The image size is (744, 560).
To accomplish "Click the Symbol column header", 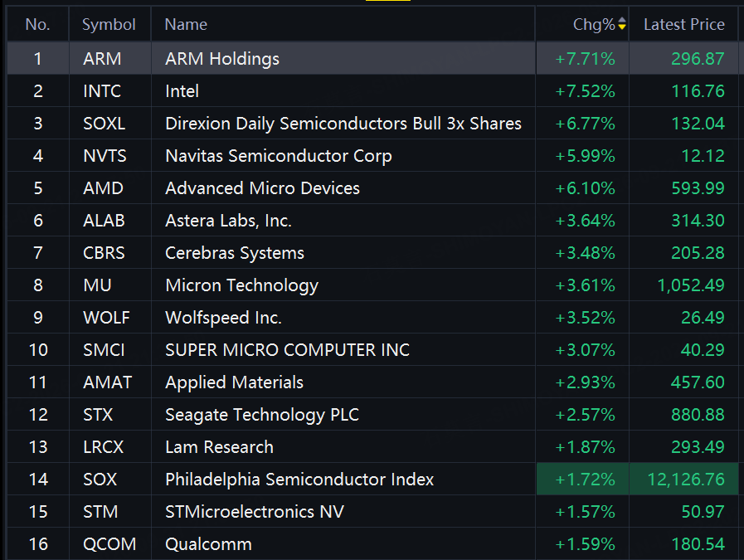I will pyautogui.click(x=109, y=24).
